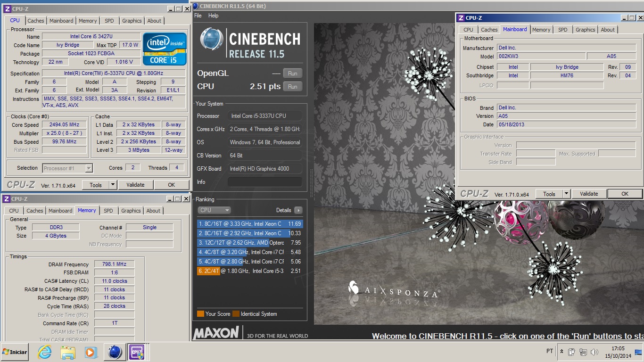The width and height of the screenshot is (644, 362).
Task: Click the BIOS Date field 05/18/2013
Action: (566, 124)
